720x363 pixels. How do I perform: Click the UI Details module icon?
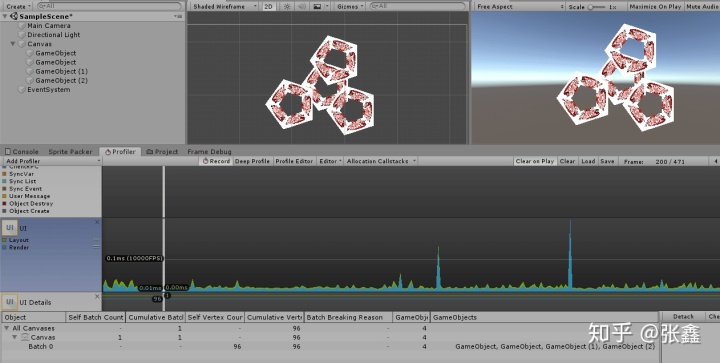pyautogui.click(x=10, y=302)
